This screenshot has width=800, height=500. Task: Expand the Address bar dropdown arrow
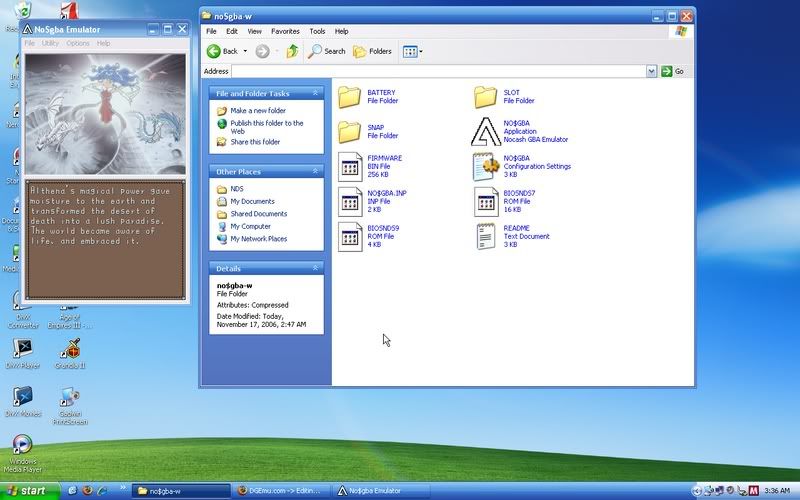pos(651,71)
